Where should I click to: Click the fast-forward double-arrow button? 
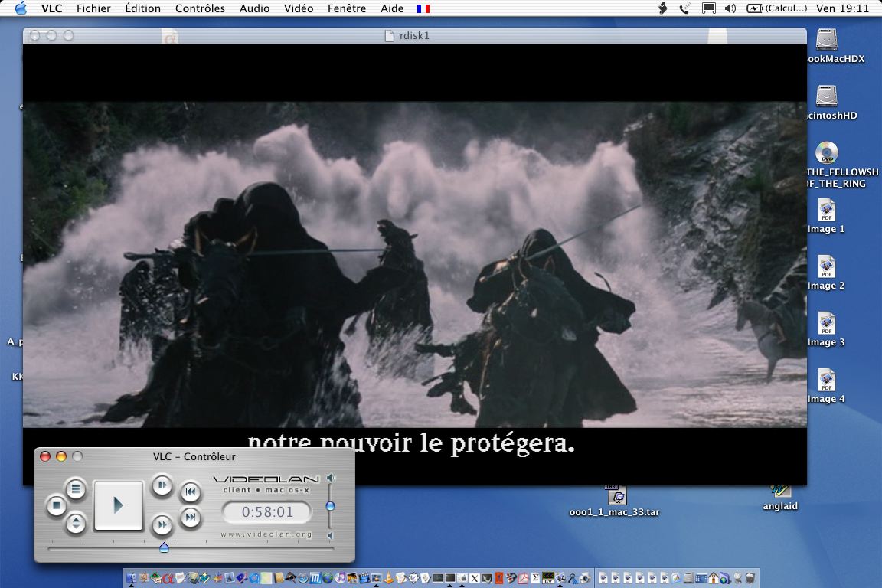coord(162,525)
